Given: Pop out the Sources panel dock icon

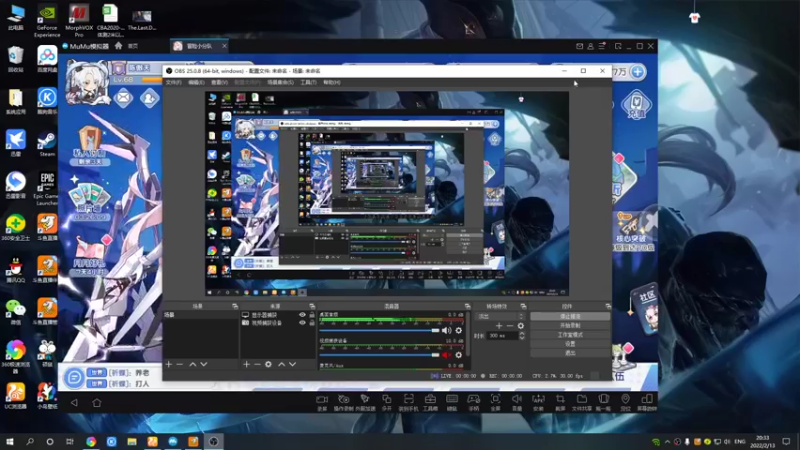Looking at the screenshot, I should (312, 306).
